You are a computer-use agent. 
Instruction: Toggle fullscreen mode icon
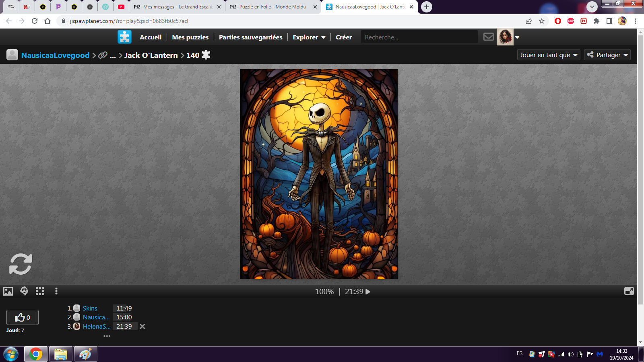[629, 291]
